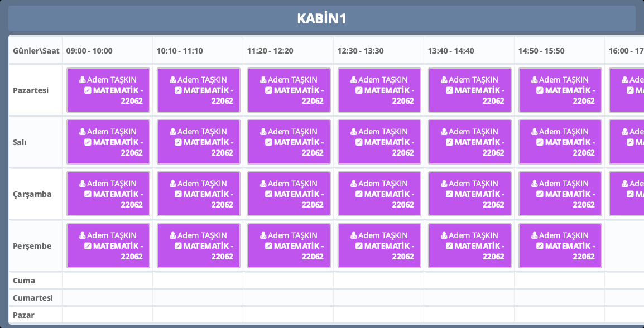The height and width of the screenshot is (328, 644).
Task: Click the 10:10 - 11:10 column header
Action: pos(180,51)
